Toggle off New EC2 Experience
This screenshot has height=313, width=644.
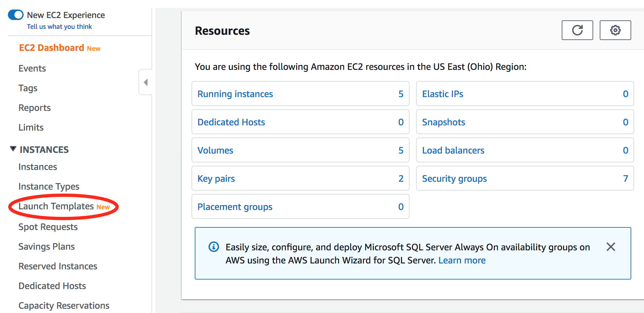point(16,15)
